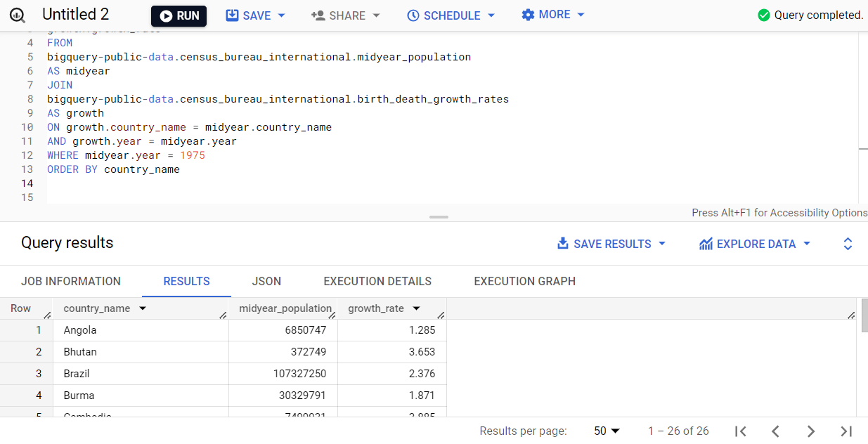Screen dimensions: 868x444
Task: Open the EXECUTION GRAPH tab
Action: point(524,281)
